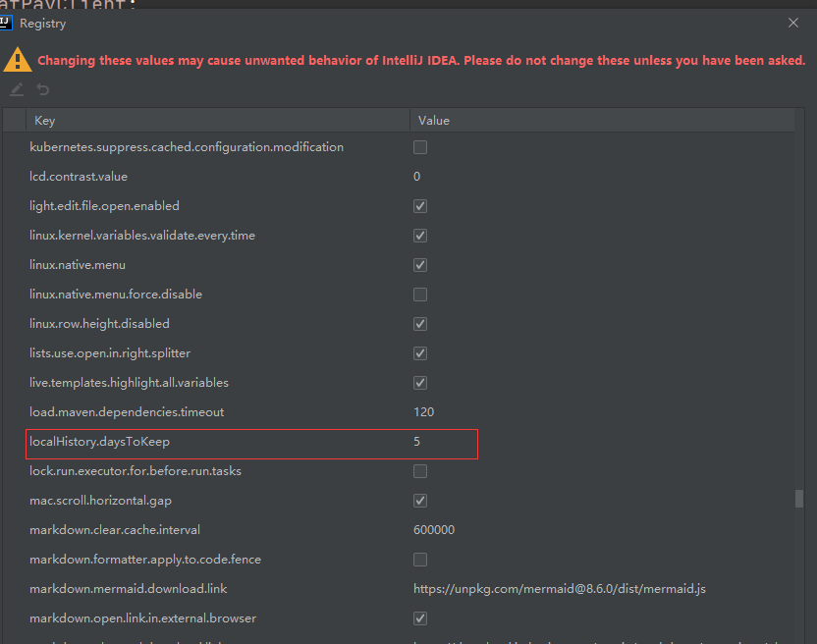Select the linux.native.menu key text
This screenshot has height=644, width=817.
[x=78, y=265]
